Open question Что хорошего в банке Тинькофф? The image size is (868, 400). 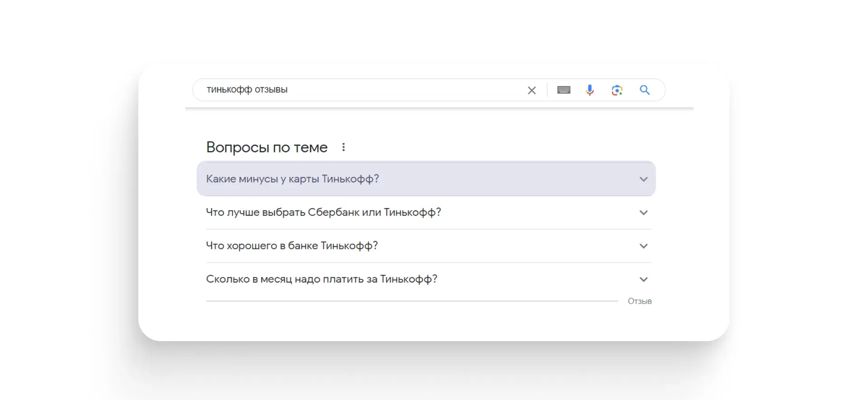[x=429, y=246]
